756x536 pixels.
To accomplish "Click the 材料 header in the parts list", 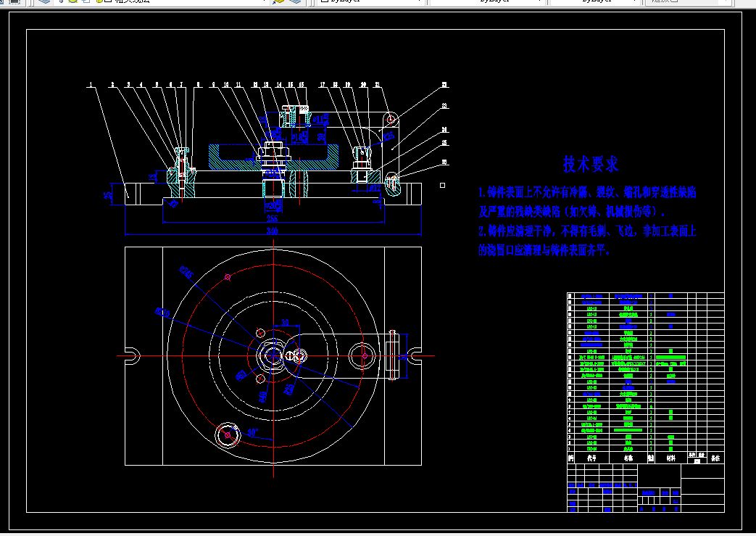I will pos(670,458).
